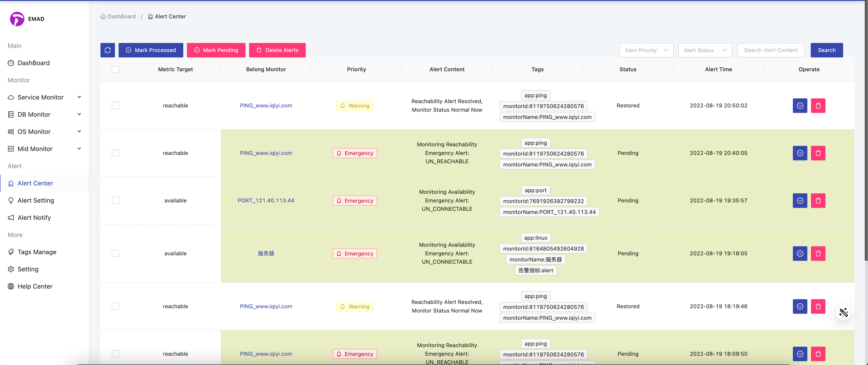868x365 pixels.
Task: Click the DB Monitor database icon
Action: coord(11,114)
